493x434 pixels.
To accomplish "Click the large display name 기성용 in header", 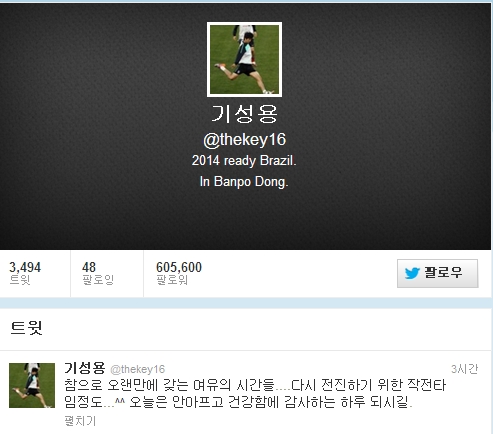I will (244, 114).
